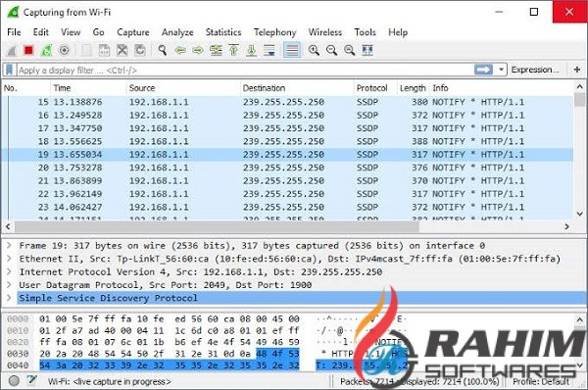The image size is (588, 390).
Task: Stop the running capture with red square
Action: pos(28,50)
